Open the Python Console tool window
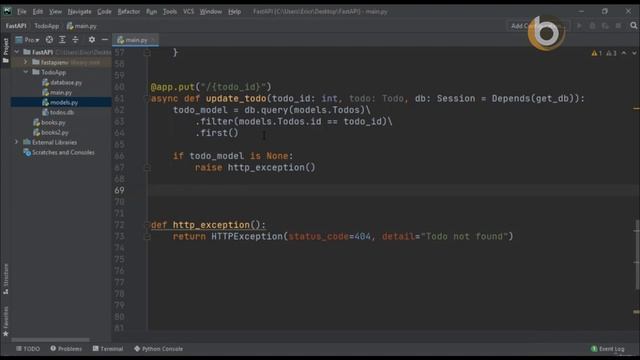This screenshot has height=360, width=640. coord(158,349)
